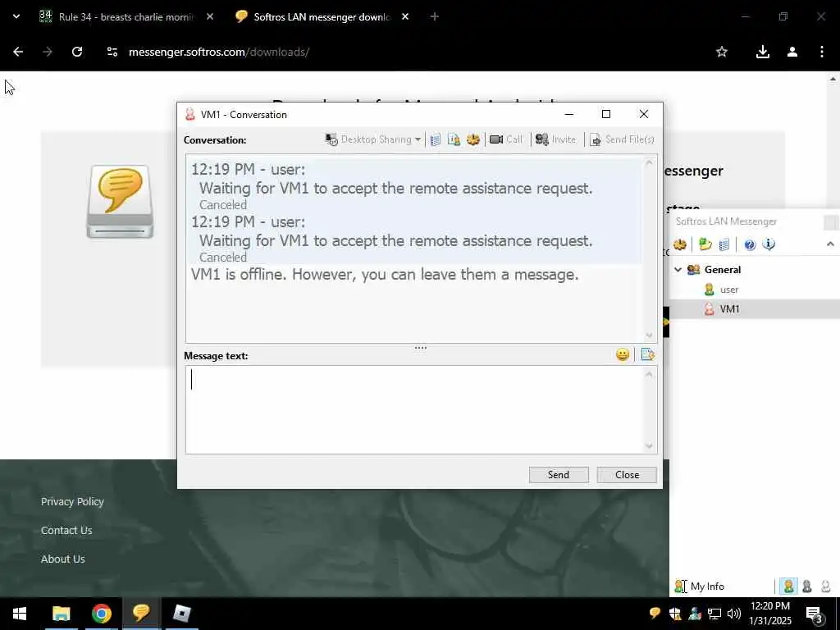Switch to Chrome from the taskbar
This screenshot has width=840, height=630.
click(x=101, y=614)
